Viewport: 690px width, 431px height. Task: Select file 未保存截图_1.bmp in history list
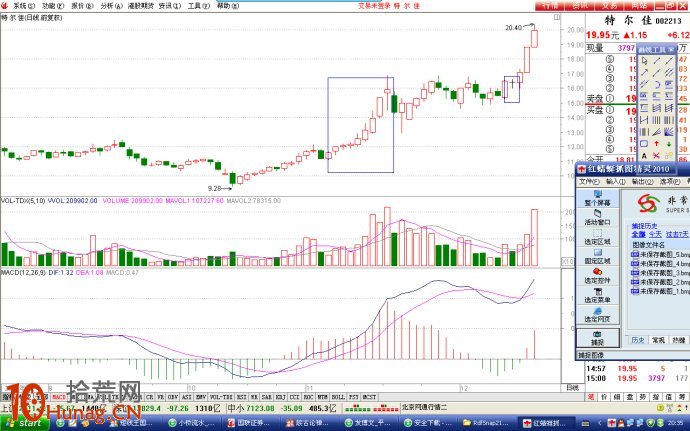point(660,291)
